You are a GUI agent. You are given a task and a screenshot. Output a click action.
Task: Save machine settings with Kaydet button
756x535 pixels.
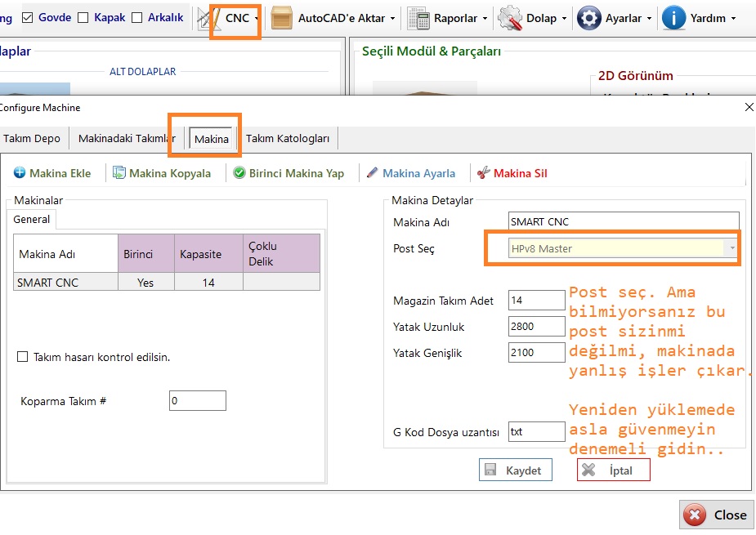click(x=516, y=470)
